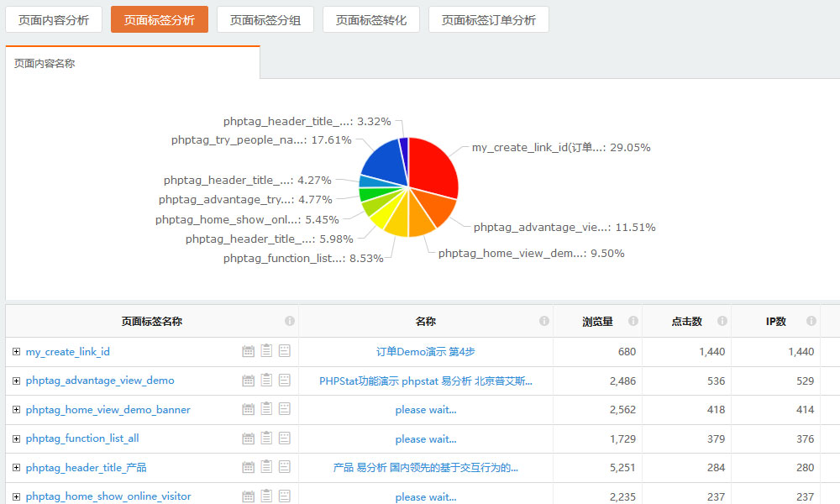Click clipboard icon in phptag_home_show_online_visitor row
Viewport: 840px width, 504px height.
pyautogui.click(x=266, y=496)
